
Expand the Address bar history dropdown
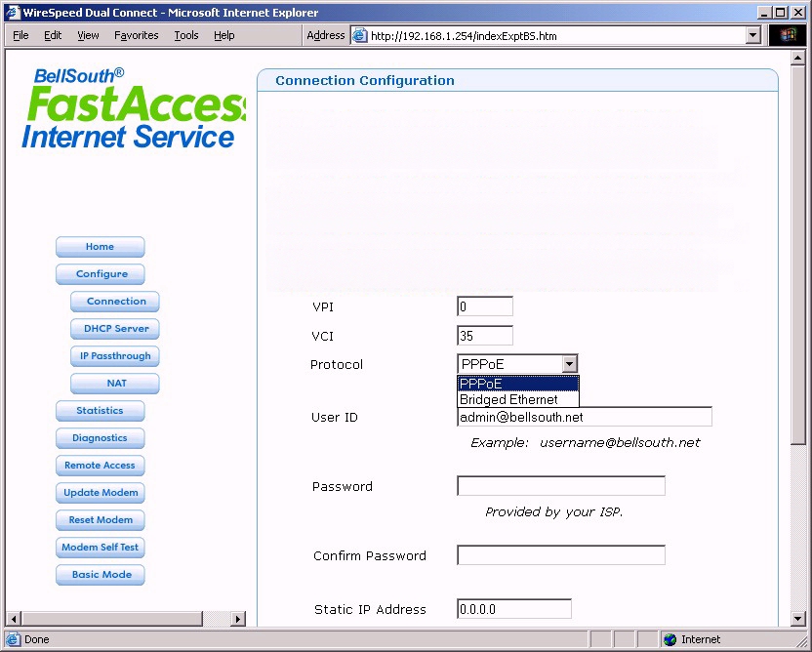(x=753, y=36)
